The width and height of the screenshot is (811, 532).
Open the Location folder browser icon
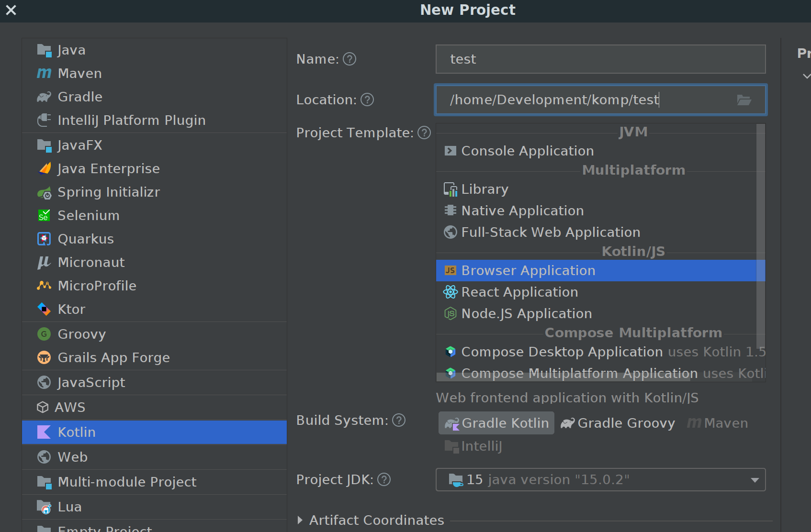(x=744, y=100)
